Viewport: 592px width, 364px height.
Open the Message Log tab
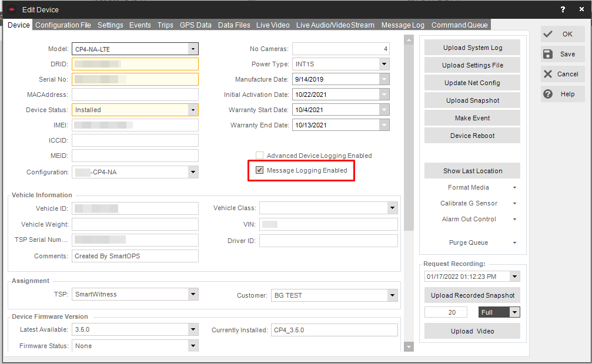point(402,25)
